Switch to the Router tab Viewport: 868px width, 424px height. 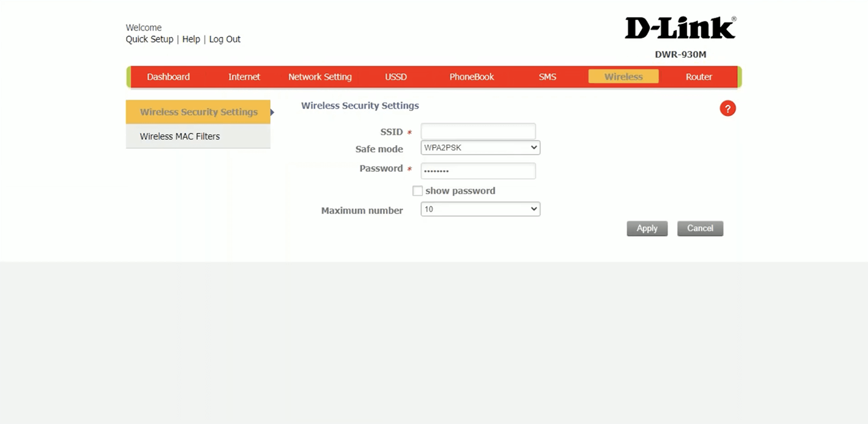pyautogui.click(x=698, y=77)
